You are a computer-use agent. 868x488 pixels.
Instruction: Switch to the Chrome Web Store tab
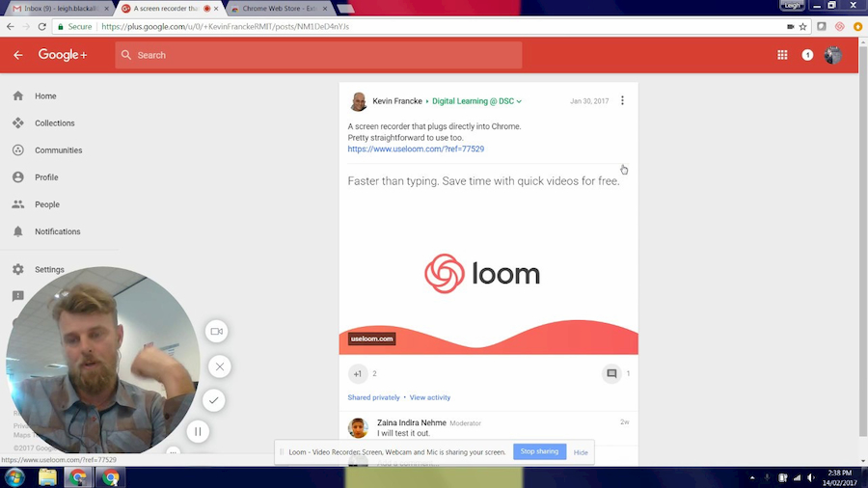click(280, 9)
